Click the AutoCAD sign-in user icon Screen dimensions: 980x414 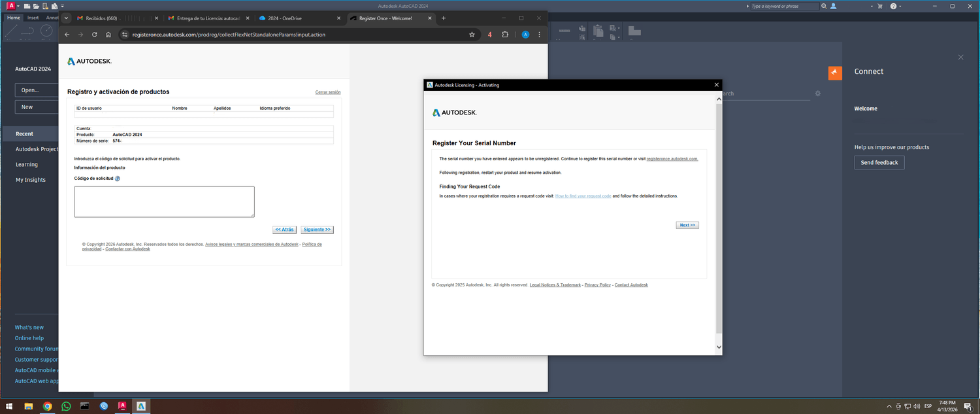[x=834, y=6]
